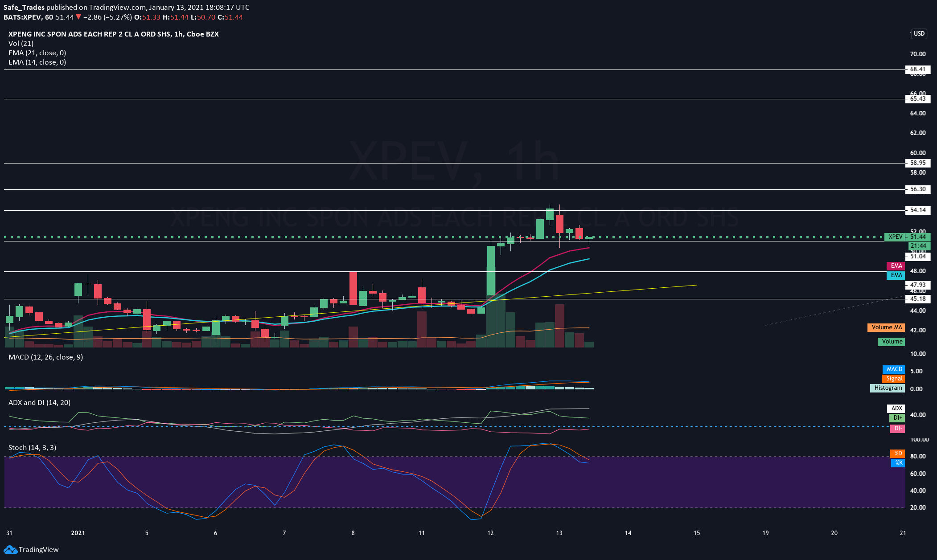Select the 56.30 price level label
Screen dimensions: 937x560
pos(918,189)
